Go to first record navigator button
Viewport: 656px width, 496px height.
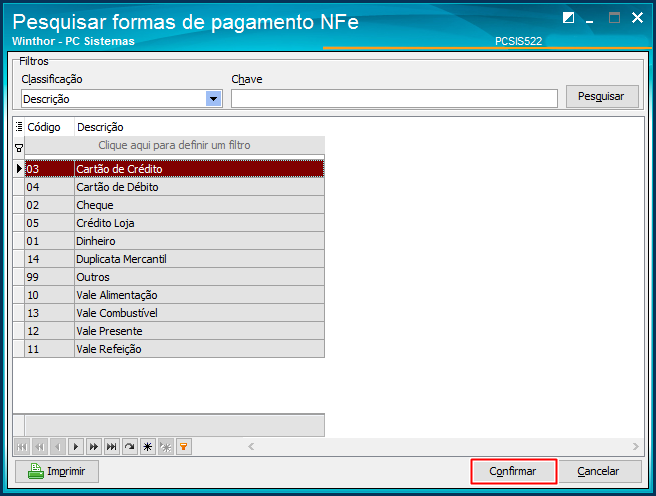[22, 447]
